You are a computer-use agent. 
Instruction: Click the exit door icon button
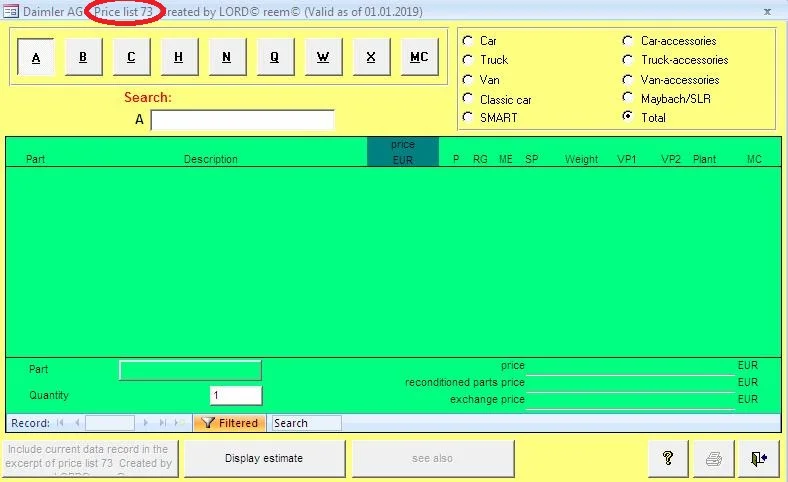pyautogui.click(x=758, y=458)
